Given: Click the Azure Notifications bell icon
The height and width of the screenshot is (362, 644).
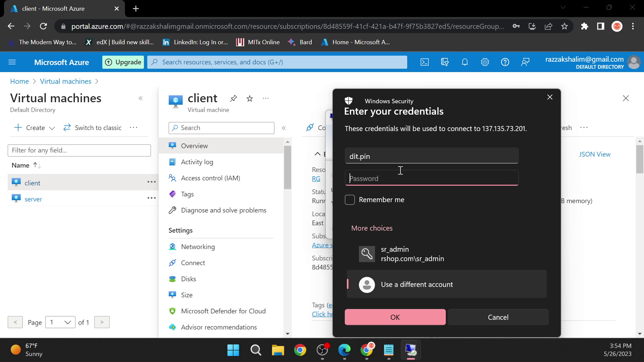Looking at the screenshot, I should click(x=465, y=62).
